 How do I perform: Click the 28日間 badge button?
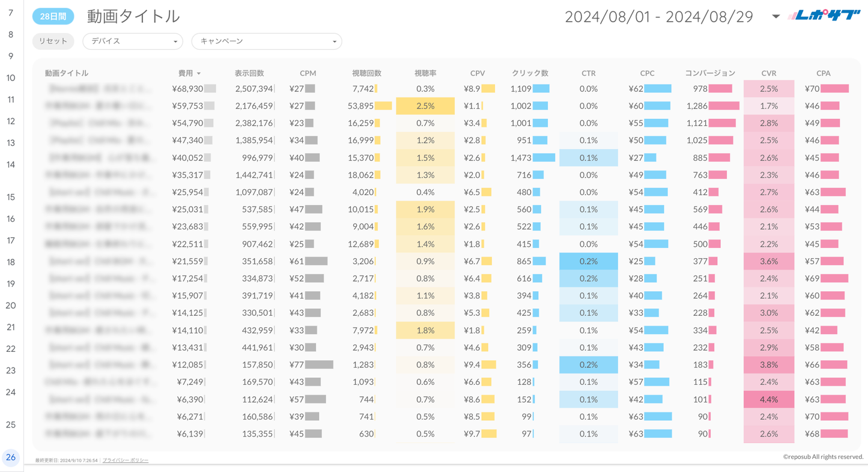point(53,17)
